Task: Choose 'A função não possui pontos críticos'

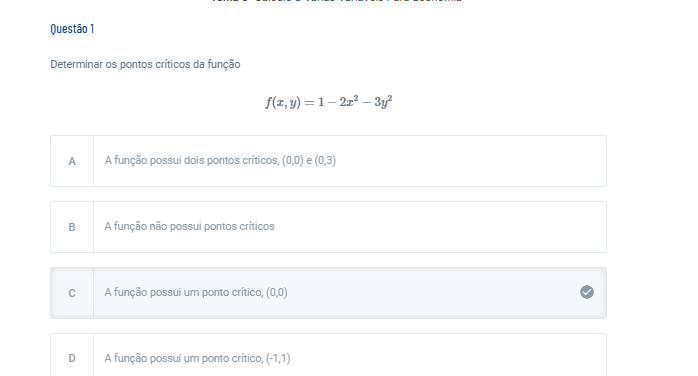Action: (x=189, y=226)
